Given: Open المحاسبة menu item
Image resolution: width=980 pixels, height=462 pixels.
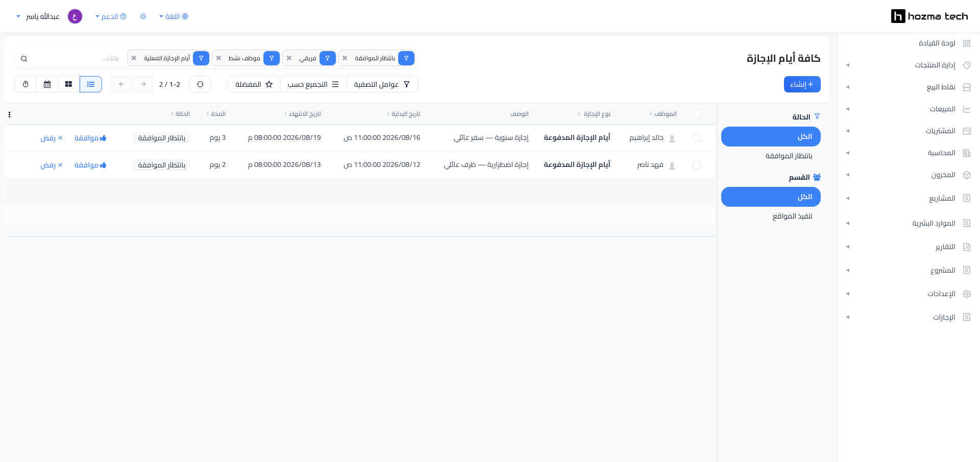Looking at the screenshot, I should coord(941,153).
